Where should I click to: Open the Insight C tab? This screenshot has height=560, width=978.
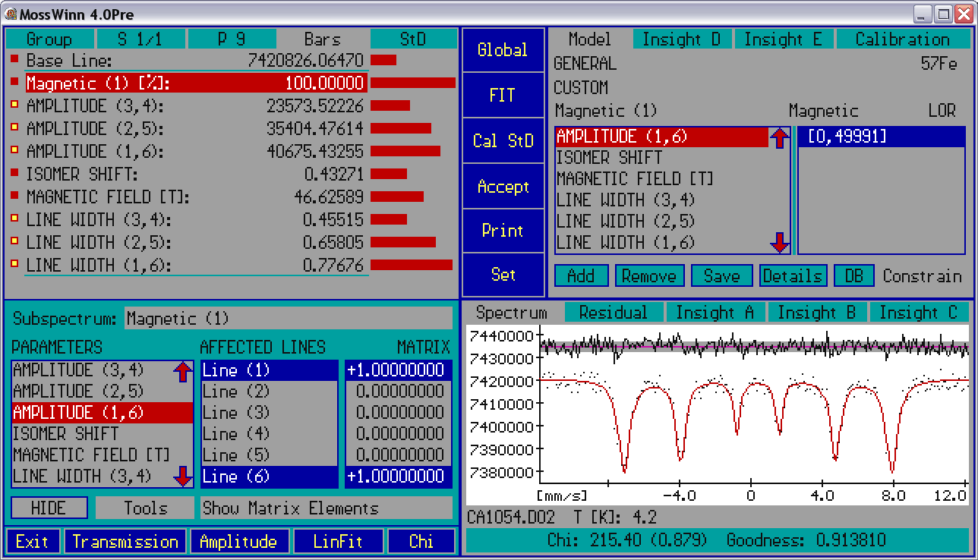coord(919,313)
